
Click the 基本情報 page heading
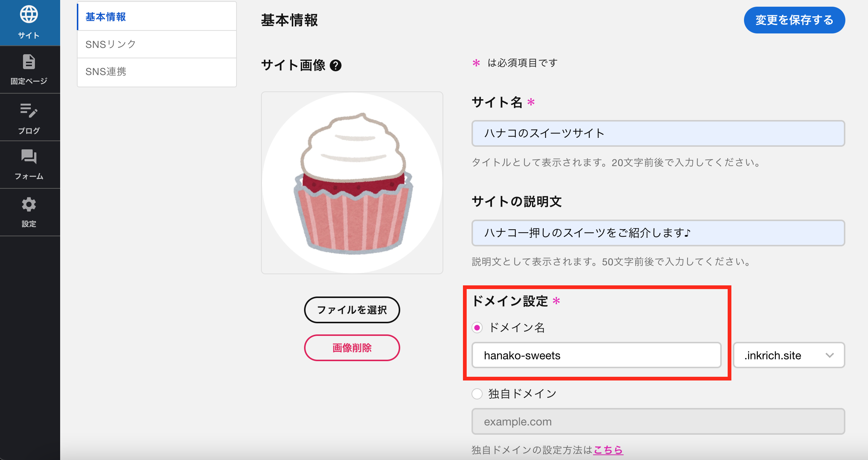(289, 20)
